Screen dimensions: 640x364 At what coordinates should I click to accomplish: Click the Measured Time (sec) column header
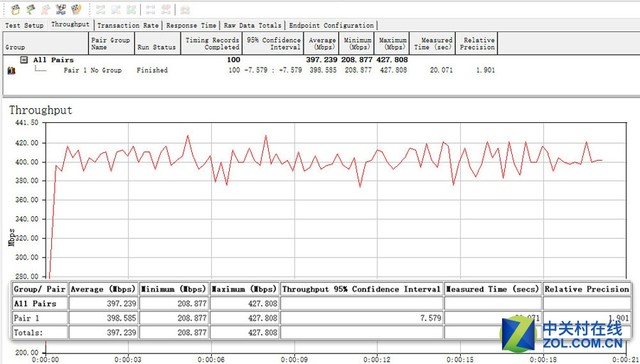click(433, 43)
